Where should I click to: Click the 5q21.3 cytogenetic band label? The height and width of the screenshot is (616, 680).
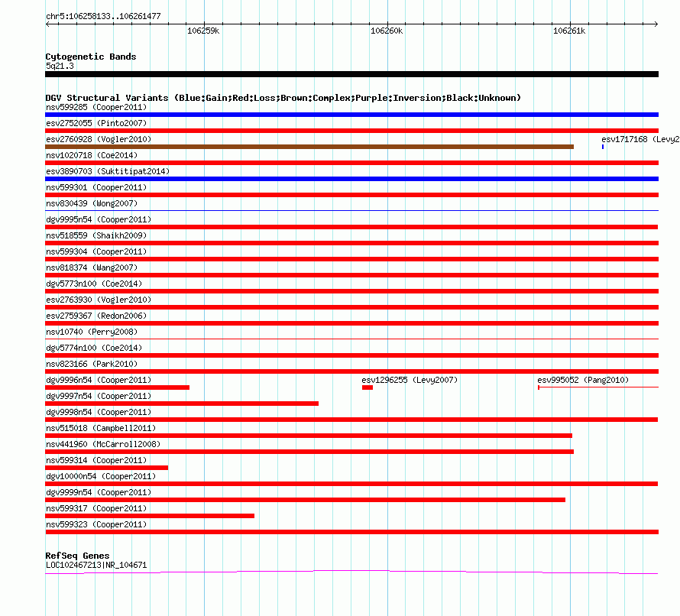click(60, 66)
